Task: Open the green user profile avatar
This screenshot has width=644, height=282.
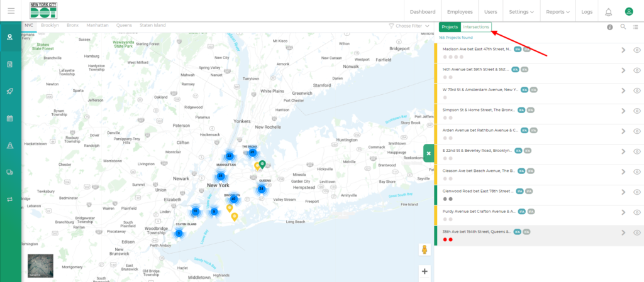Action: (628, 11)
